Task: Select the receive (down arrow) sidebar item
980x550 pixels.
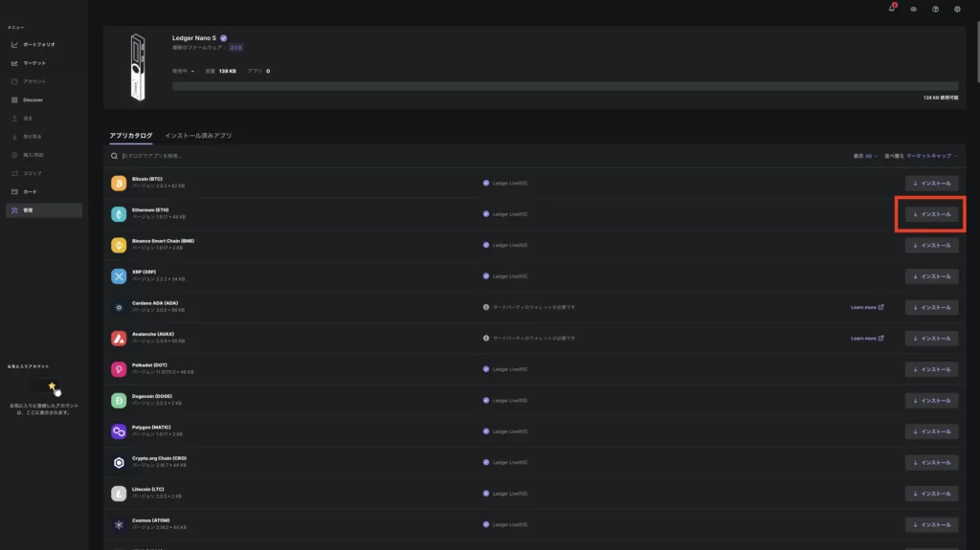Action: point(27,136)
